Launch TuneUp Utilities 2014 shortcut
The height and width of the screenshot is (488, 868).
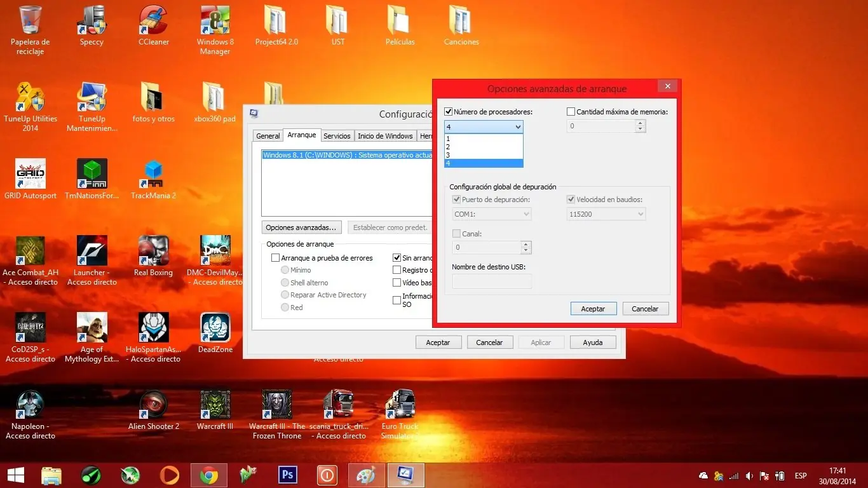click(31, 106)
